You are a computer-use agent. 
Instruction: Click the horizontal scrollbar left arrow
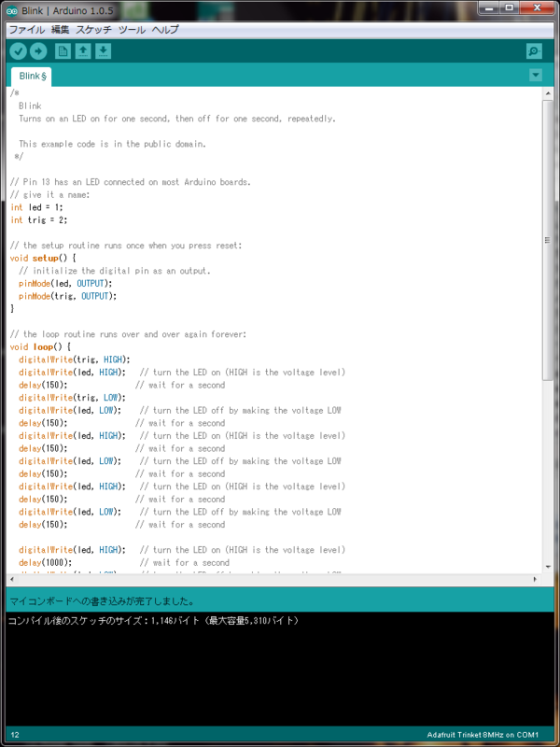click(11, 579)
